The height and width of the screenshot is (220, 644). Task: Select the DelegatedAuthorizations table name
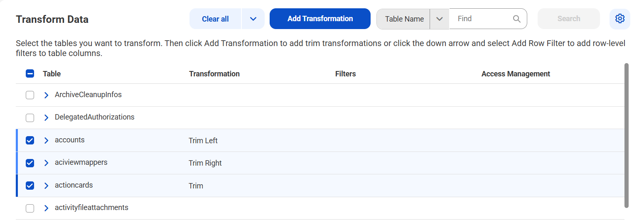pyautogui.click(x=95, y=117)
